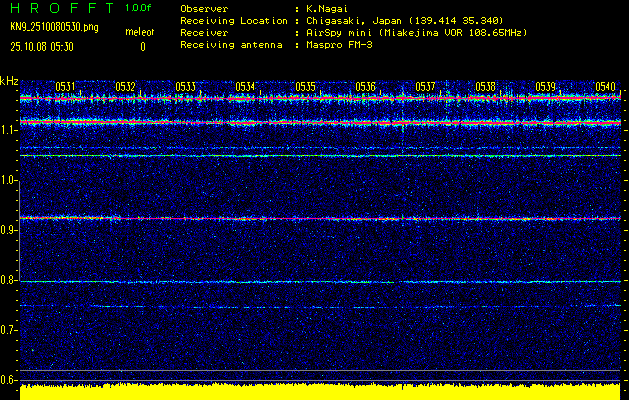Click the 25.10.08 05:30 timestamp
Image resolution: width=629 pixels, height=400 pixels.
tap(44, 46)
